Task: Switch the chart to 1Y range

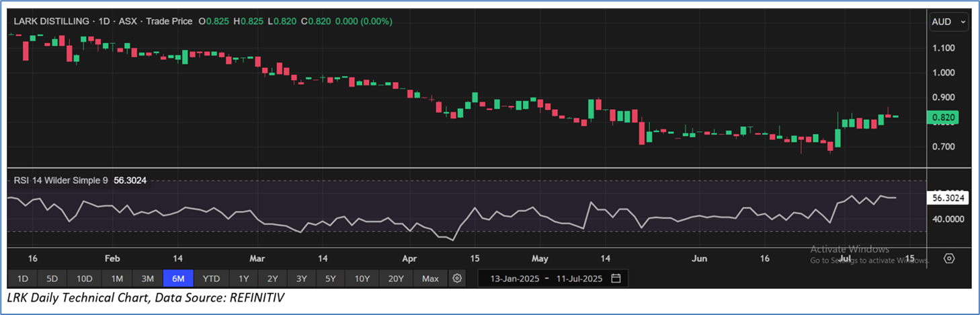Action: coord(243,279)
